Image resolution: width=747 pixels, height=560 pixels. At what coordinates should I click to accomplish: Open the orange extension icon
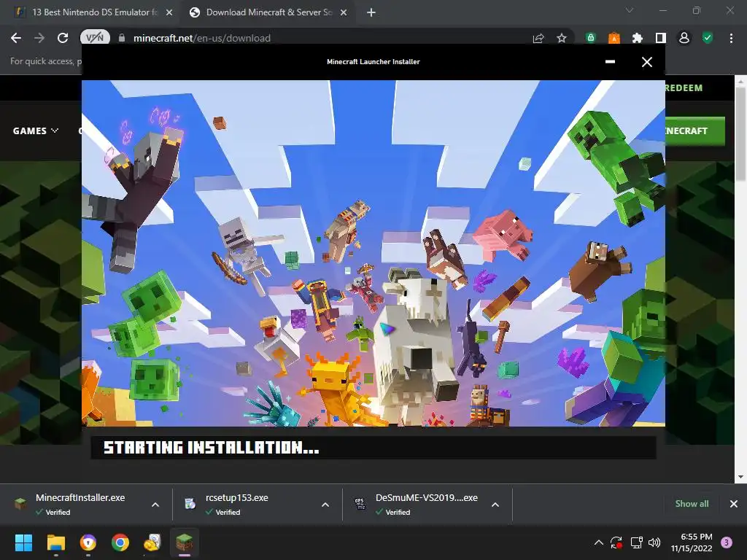(614, 38)
